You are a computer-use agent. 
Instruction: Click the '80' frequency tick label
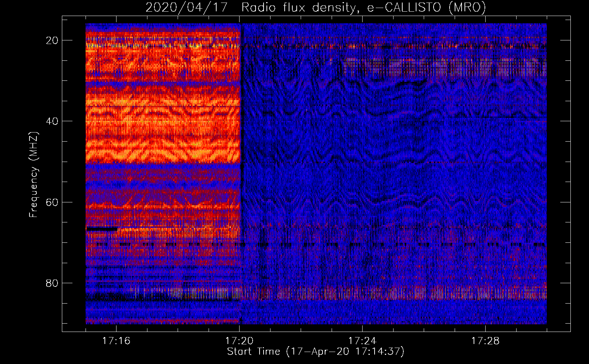pyautogui.click(x=52, y=283)
